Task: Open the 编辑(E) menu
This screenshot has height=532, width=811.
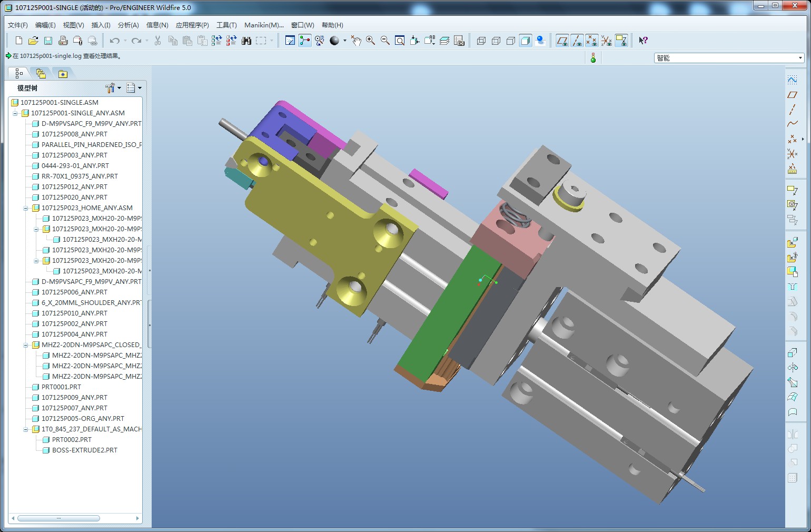Action: tap(45, 25)
